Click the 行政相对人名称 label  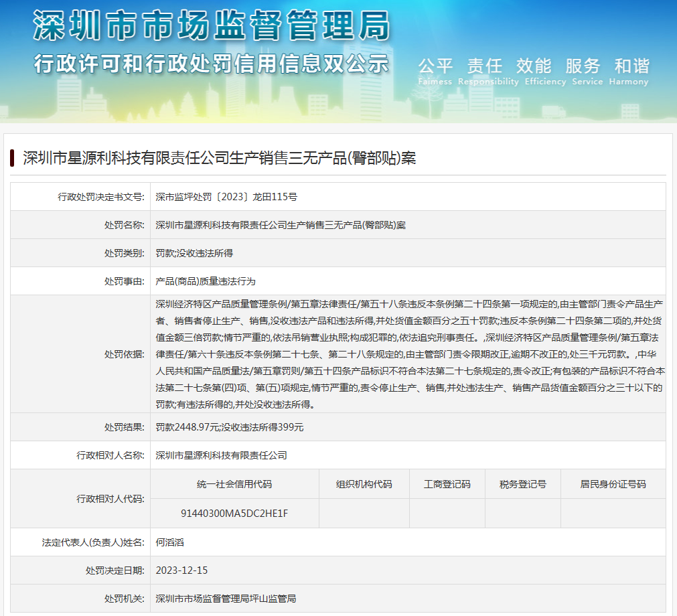pyautogui.click(x=110, y=455)
